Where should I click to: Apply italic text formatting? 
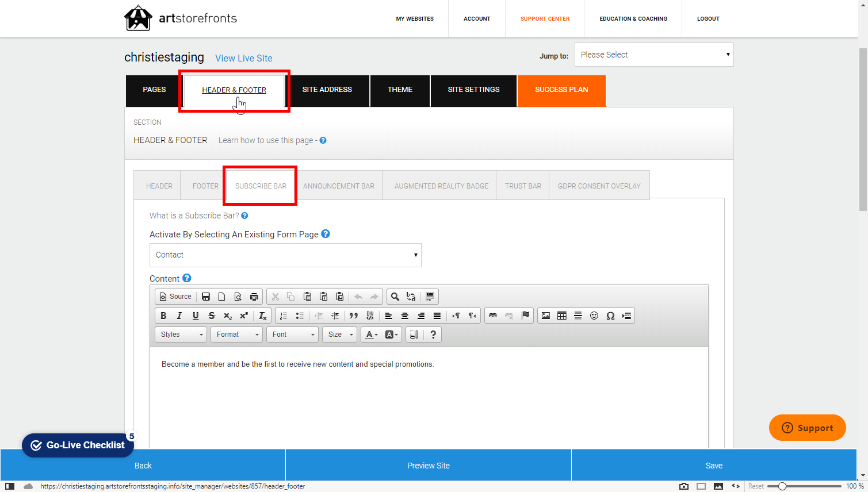click(x=179, y=316)
